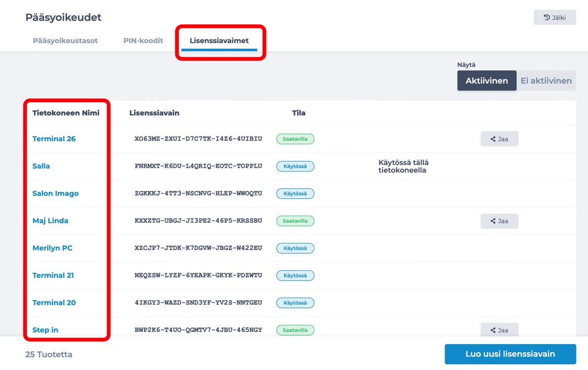Share the Maj Linda license key
Viewport: 588px width, 370px height.
pyautogui.click(x=499, y=221)
